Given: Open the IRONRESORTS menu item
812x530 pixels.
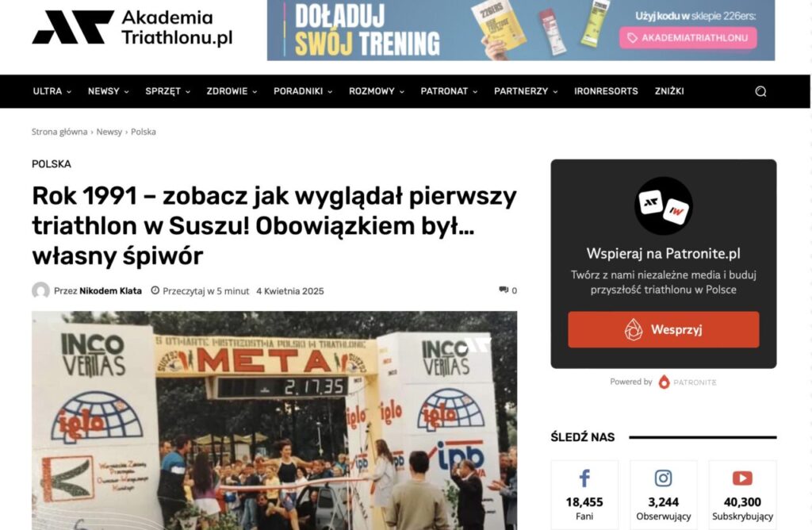Looking at the screenshot, I should 606,91.
